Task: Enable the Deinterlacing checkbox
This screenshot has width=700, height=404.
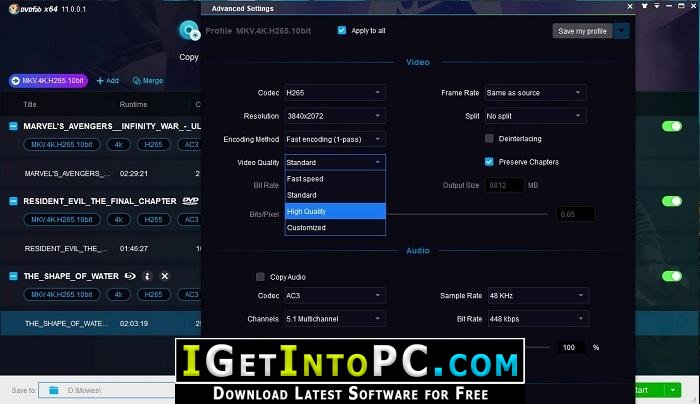Action: click(489, 138)
